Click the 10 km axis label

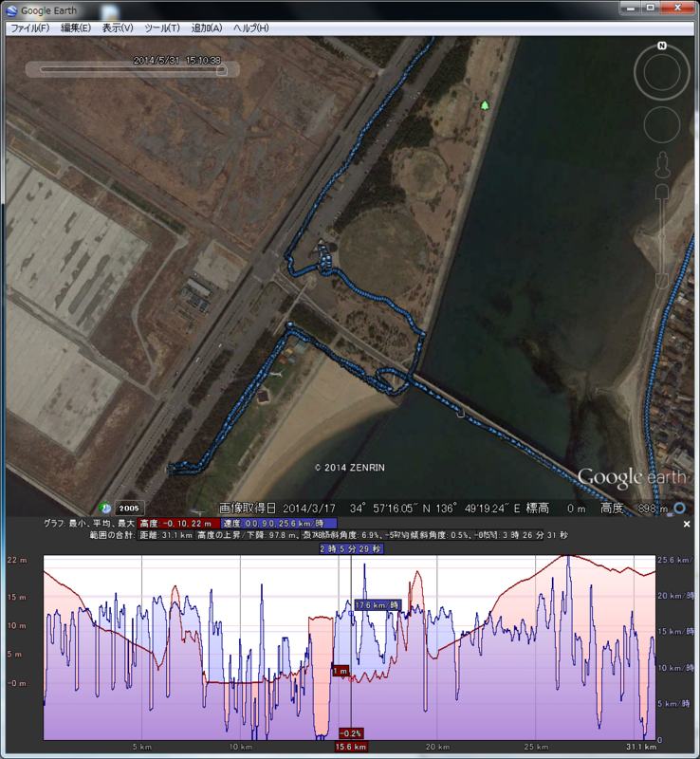click(x=241, y=747)
